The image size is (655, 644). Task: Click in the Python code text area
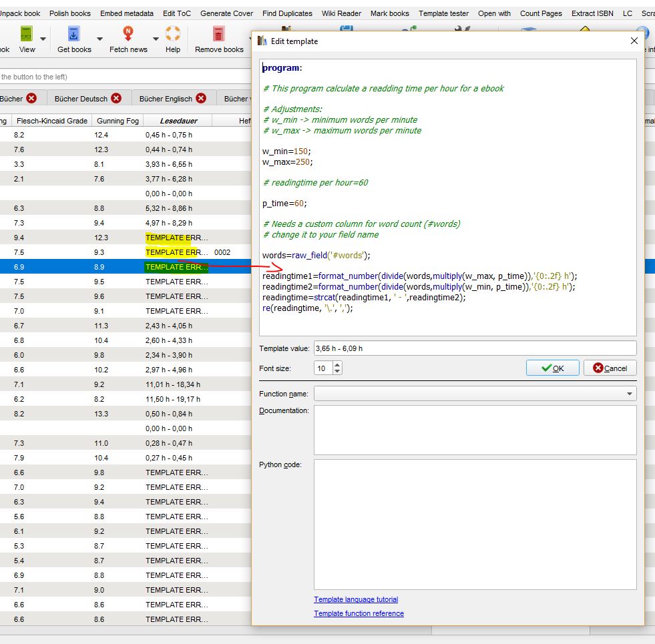(x=475, y=524)
